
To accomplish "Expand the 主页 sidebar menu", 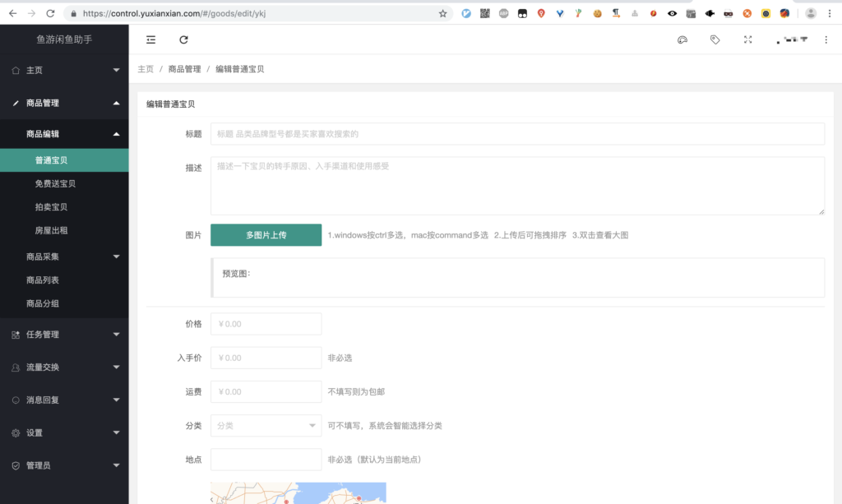I will [x=64, y=71].
